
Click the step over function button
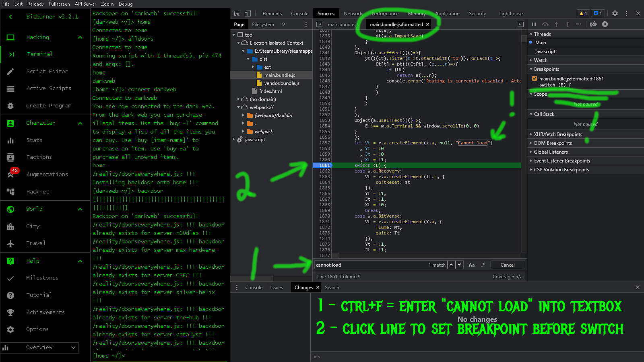545,24
